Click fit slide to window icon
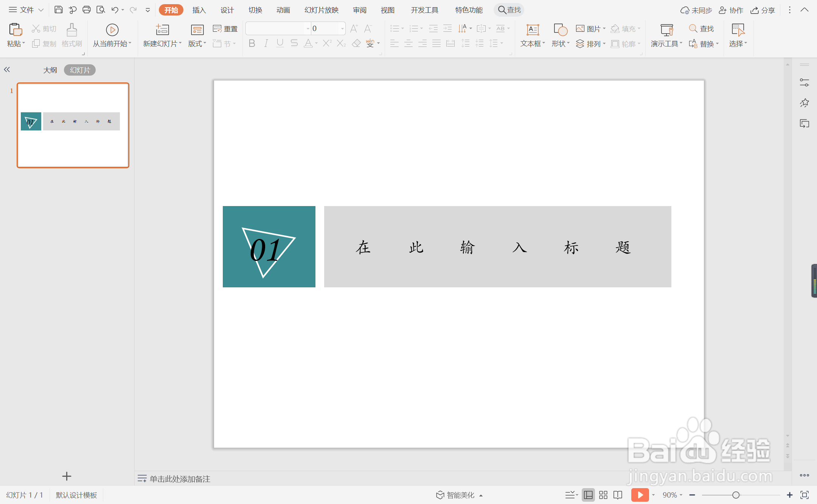817x504 pixels. (805, 495)
